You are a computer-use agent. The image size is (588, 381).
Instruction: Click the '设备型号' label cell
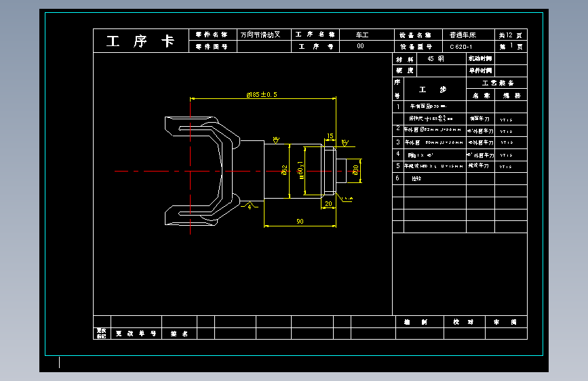(x=418, y=47)
